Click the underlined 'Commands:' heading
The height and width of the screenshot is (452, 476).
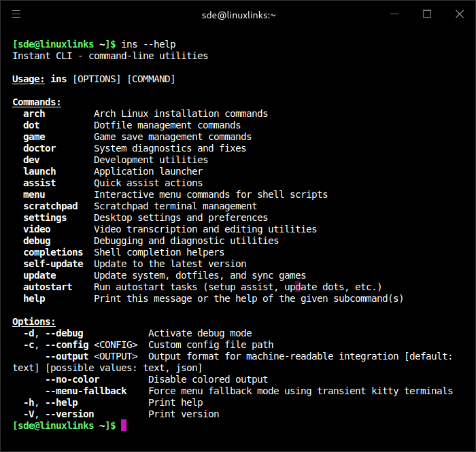[x=37, y=103]
